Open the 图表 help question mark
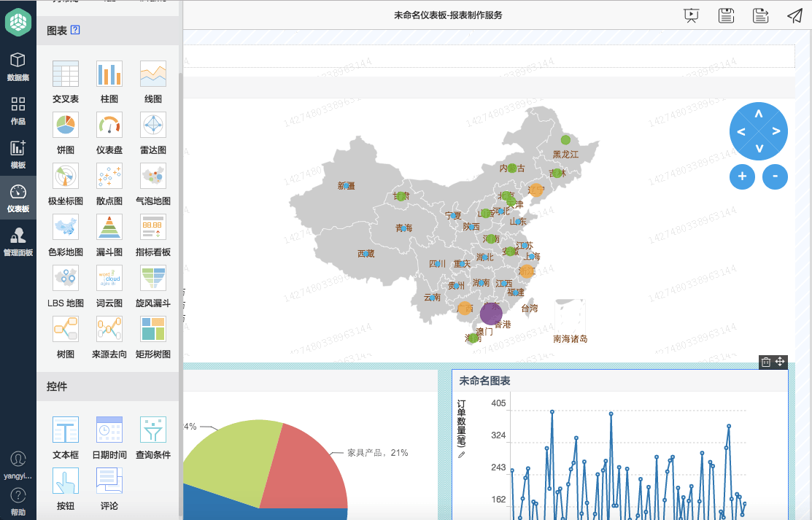 pyautogui.click(x=75, y=30)
